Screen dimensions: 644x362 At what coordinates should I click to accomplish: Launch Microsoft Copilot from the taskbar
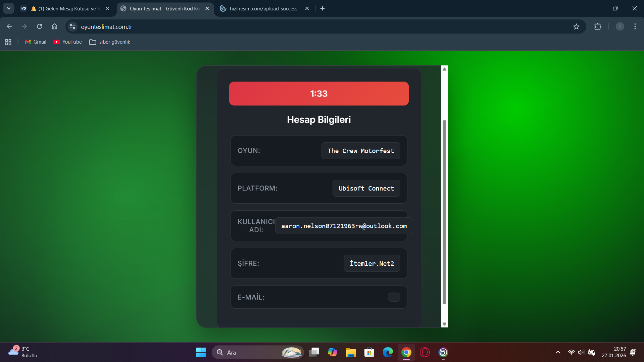pyautogui.click(x=333, y=352)
